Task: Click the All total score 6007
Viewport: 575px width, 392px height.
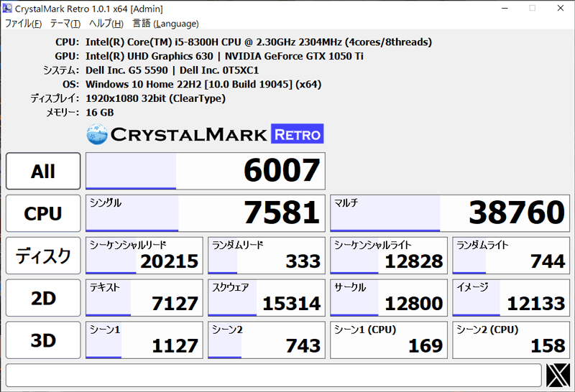Action: coord(206,171)
